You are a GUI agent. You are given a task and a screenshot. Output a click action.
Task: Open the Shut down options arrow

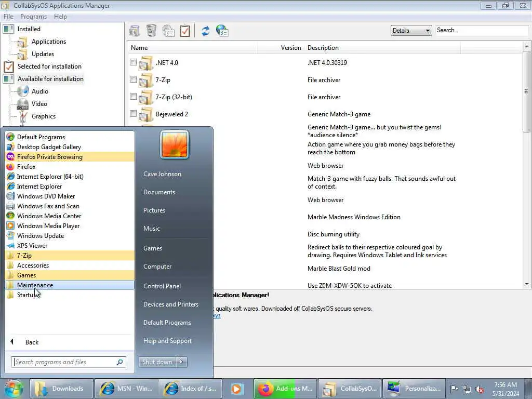click(181, 362)
